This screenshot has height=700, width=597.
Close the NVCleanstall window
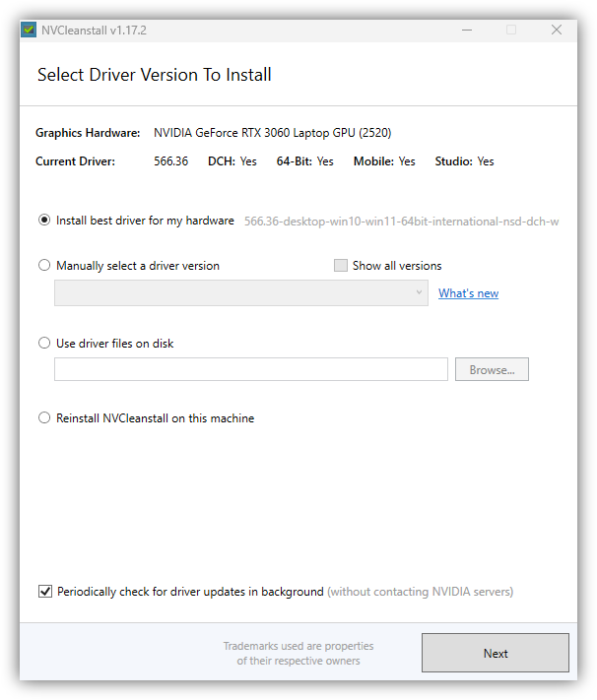(x=557, y=30)
